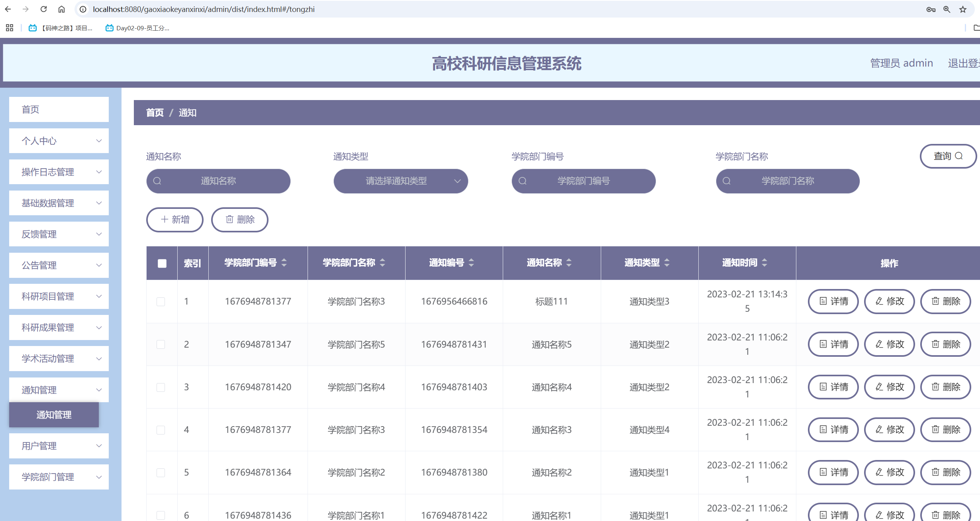Open the 【码神之路】项目 bookmark
Screen dimensions: 980x521
(x=61, y=28)
